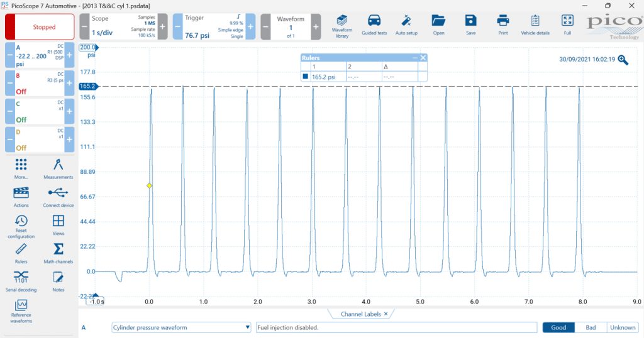This screenshot has height=338, width=644.
Task: Toggle Channel C which is Off
Action: (40, 111)
